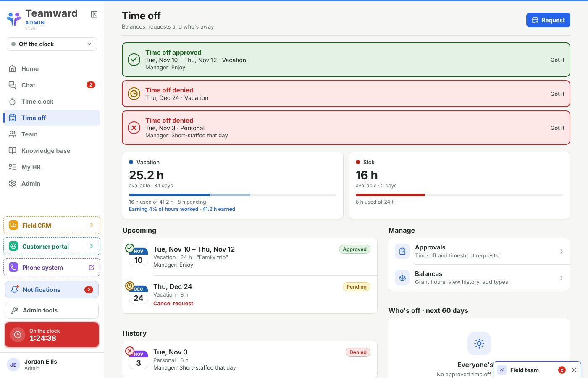Open Phone system external link icon
588x378 pixels.
(x=92, y=268)
